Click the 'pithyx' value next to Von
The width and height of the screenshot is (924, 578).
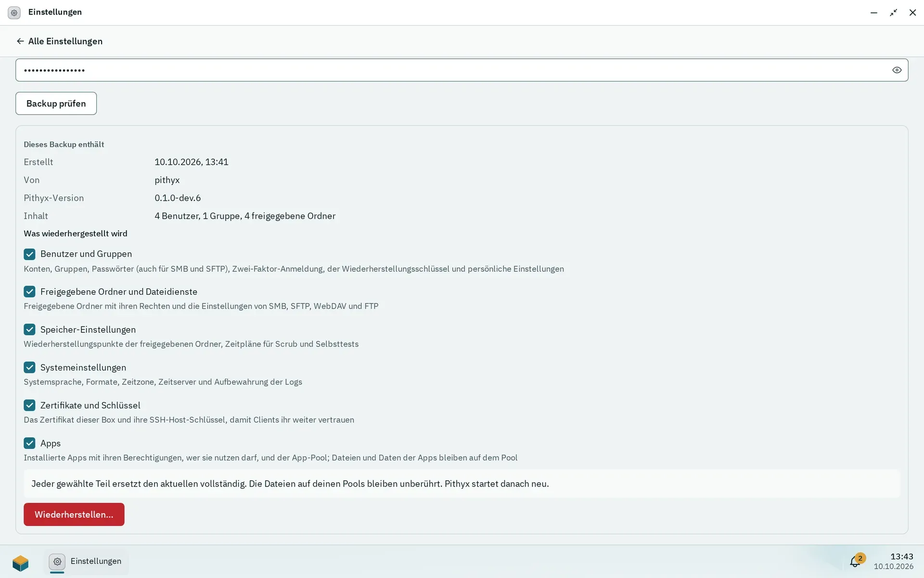[x=167, y=180]
